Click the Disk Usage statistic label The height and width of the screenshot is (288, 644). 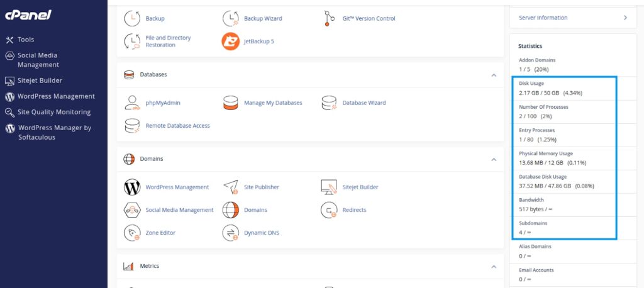pos(531,84)
